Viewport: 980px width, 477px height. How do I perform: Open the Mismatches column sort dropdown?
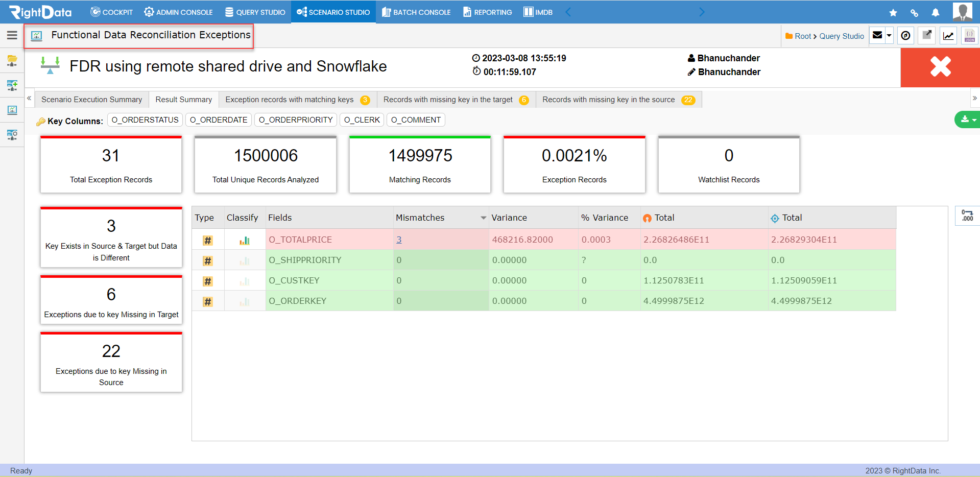(x=483, y=218)
